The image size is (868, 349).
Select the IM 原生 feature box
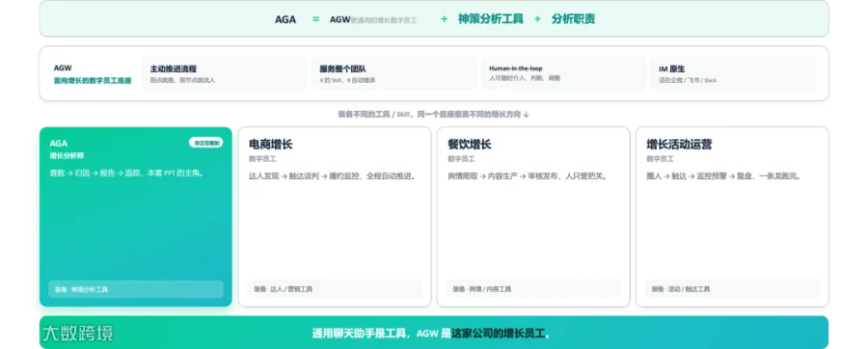click(x=733, y=73)
